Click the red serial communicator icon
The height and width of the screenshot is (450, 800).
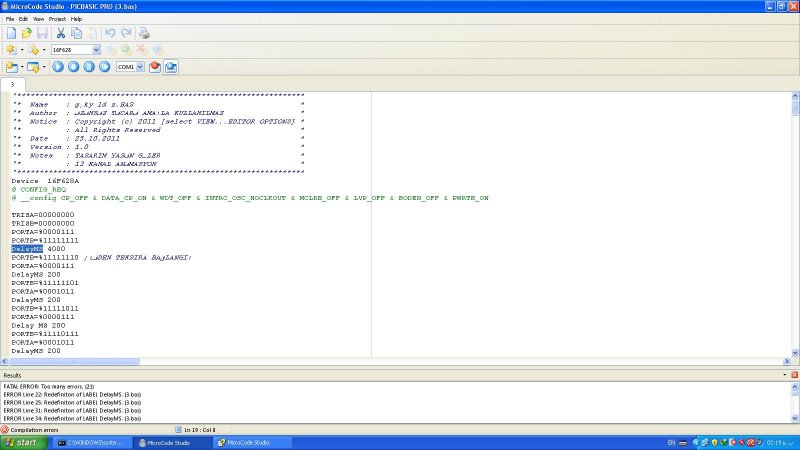point(155,67)
